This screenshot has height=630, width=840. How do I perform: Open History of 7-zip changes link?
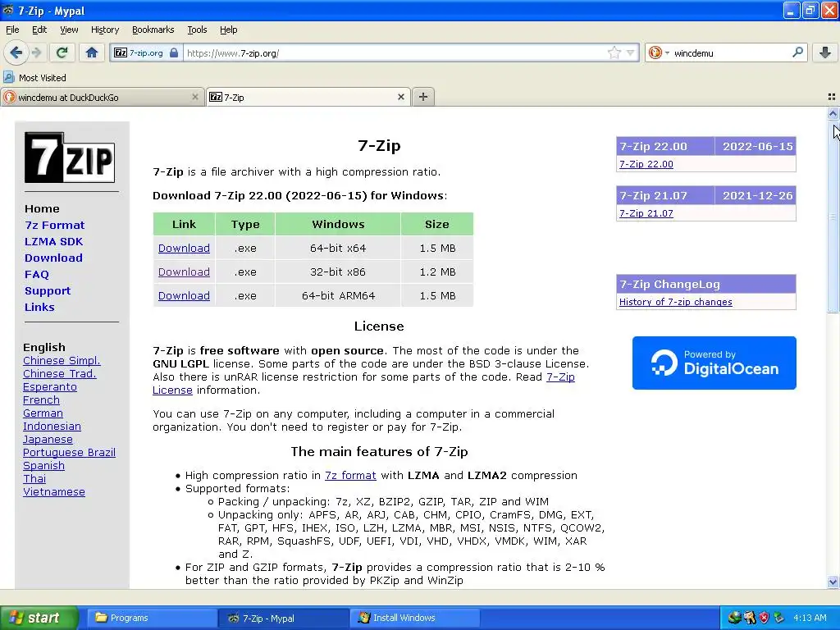point(676,302)
